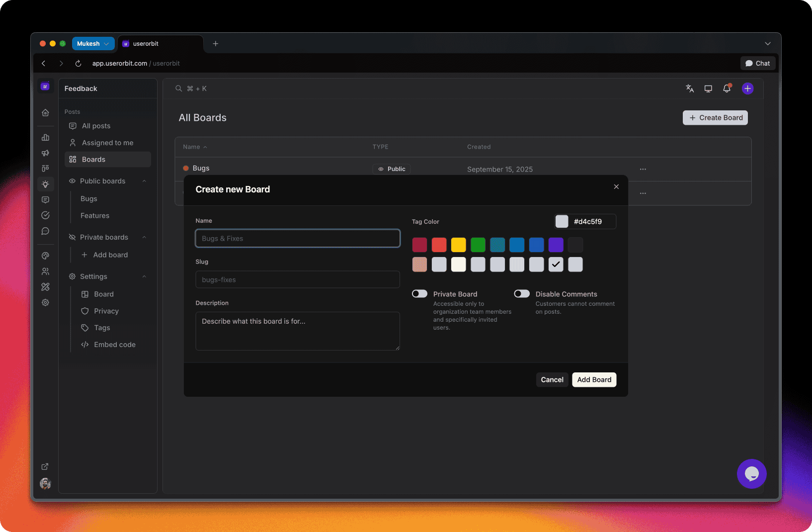Click the home icon in left sidebar
812x532 pixels.
45,113
